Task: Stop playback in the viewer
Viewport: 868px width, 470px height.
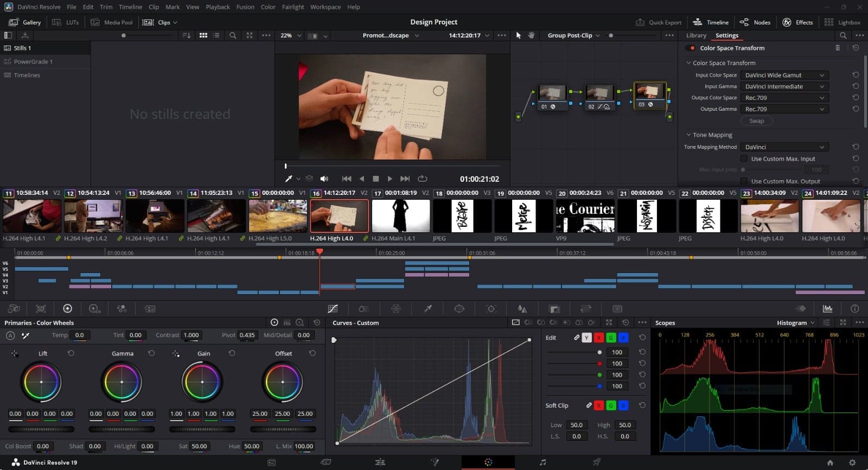Action: [375, 179]
